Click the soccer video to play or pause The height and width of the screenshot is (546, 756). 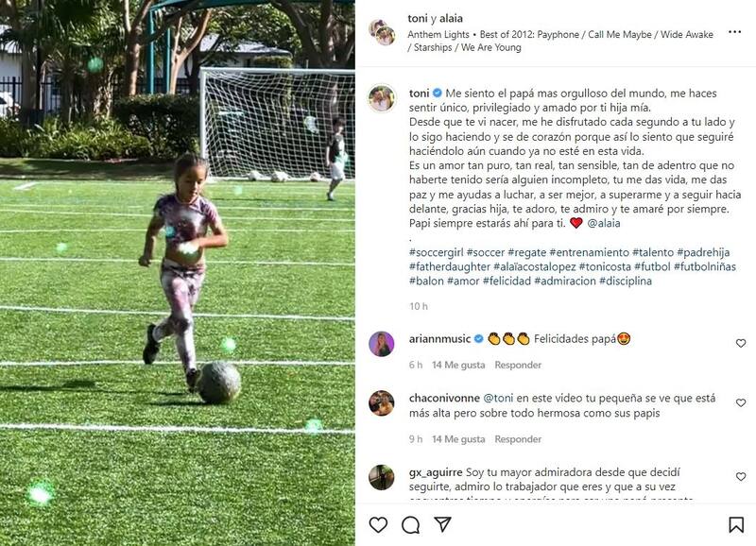coord(178,273)
